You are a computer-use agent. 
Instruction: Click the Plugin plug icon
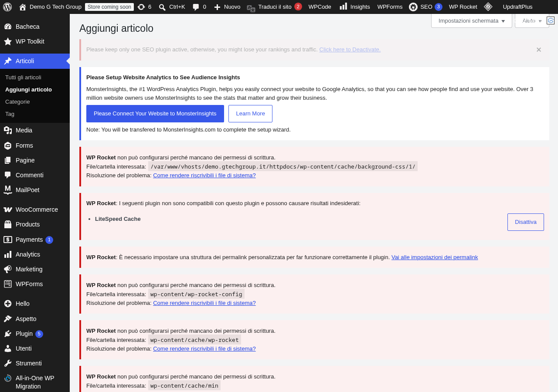click(8, 334)
